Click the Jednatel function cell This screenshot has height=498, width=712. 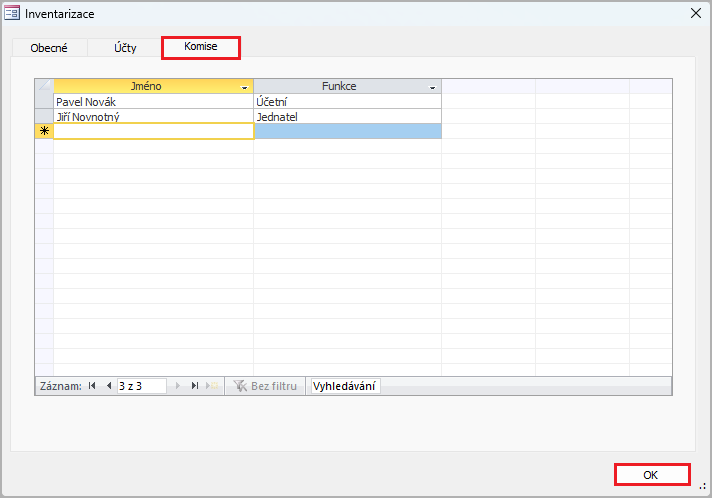347,116
